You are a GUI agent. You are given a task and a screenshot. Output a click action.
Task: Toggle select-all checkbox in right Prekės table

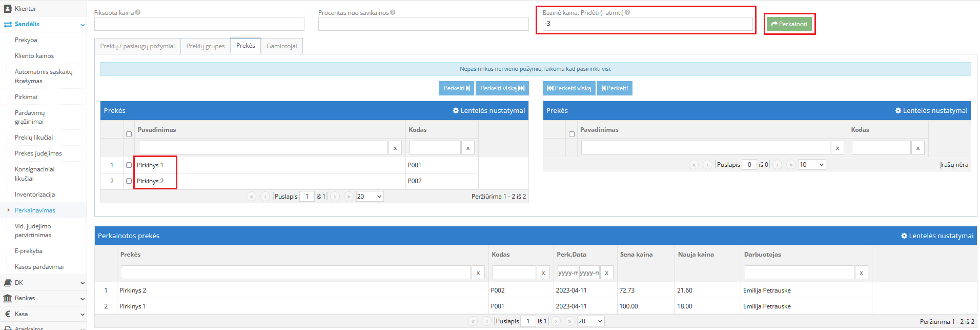click(571, 134)
